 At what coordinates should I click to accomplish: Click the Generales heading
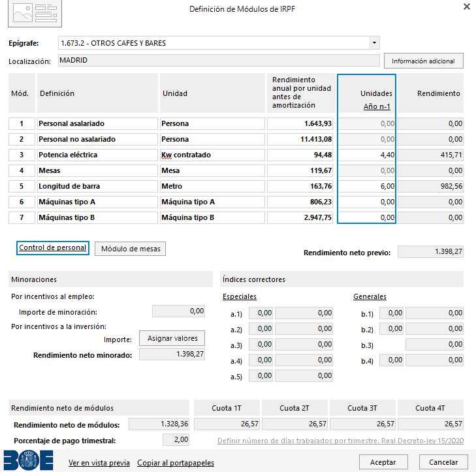370,296
